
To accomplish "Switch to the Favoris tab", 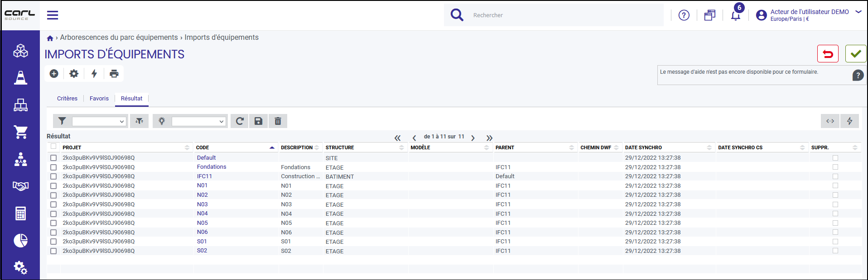I will click(x=99, y=99).
